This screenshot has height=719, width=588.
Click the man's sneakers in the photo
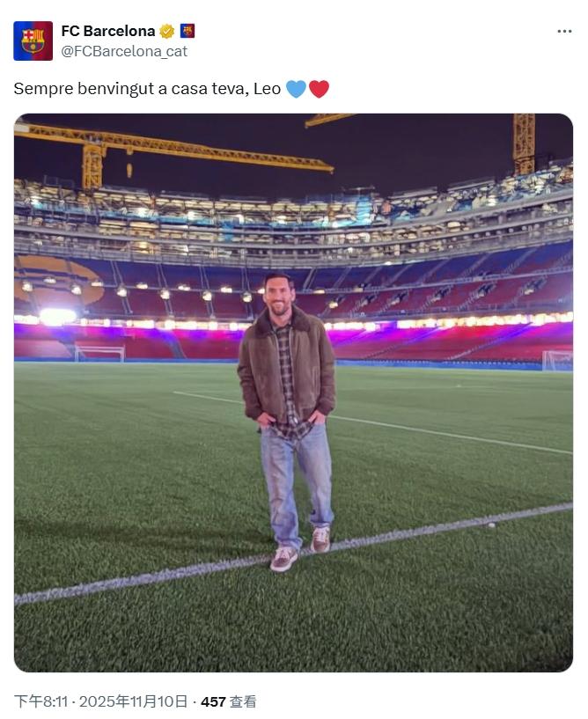click(x=299, y=550)
